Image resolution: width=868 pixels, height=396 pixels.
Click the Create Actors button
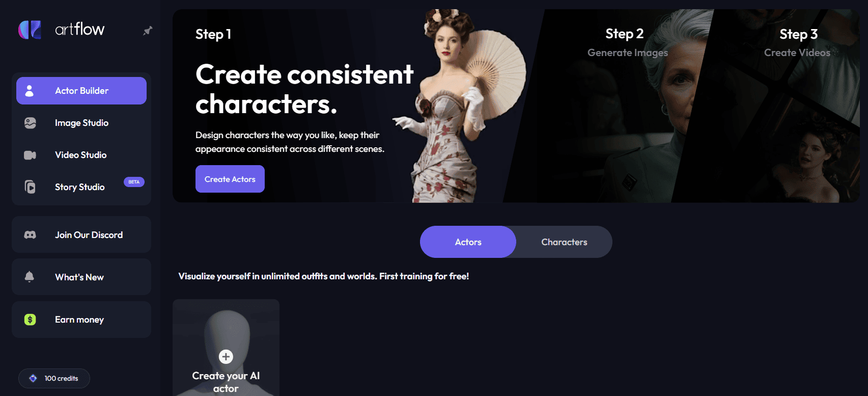(x=230, y=179)
